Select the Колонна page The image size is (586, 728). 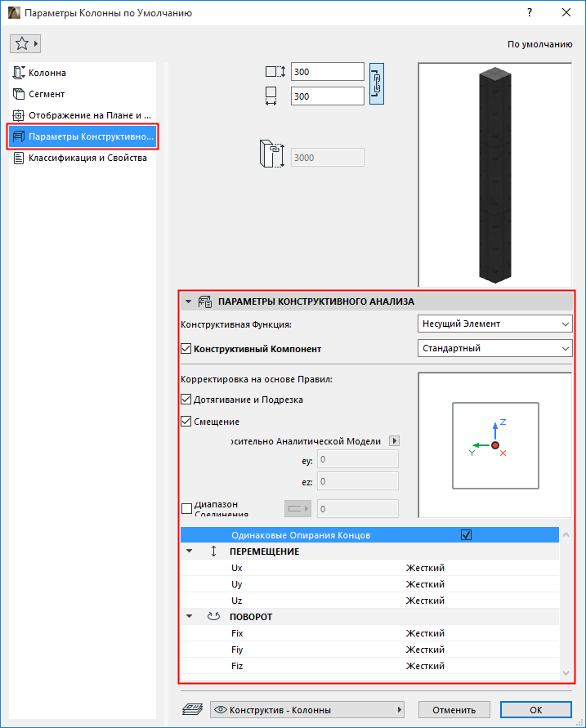(83, 73)
